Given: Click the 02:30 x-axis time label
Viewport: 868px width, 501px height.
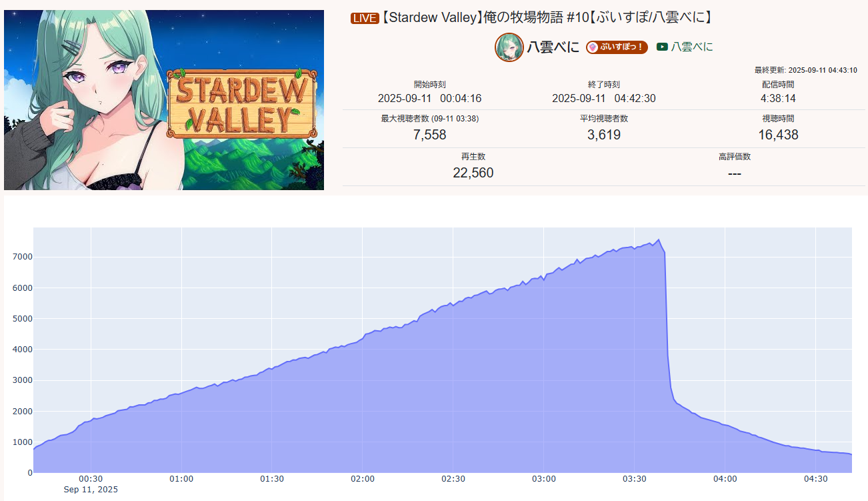Looking at the screenshot, I should [453, 479].
